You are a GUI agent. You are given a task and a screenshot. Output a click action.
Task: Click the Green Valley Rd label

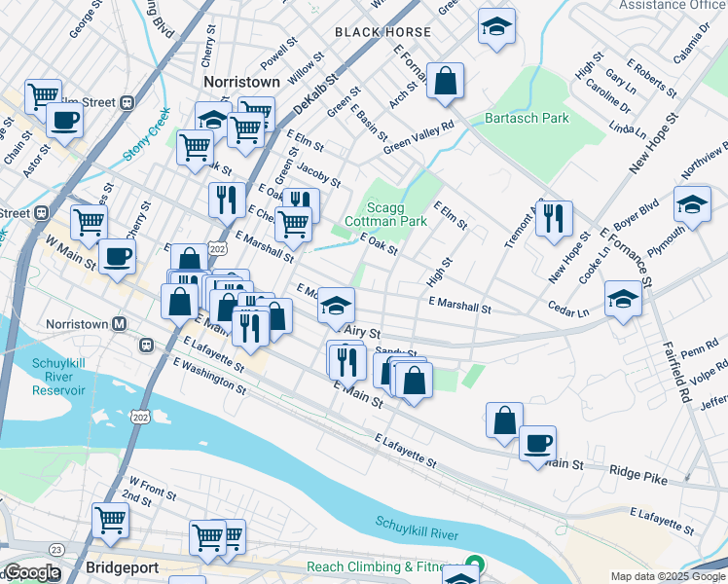pos(419,137)
